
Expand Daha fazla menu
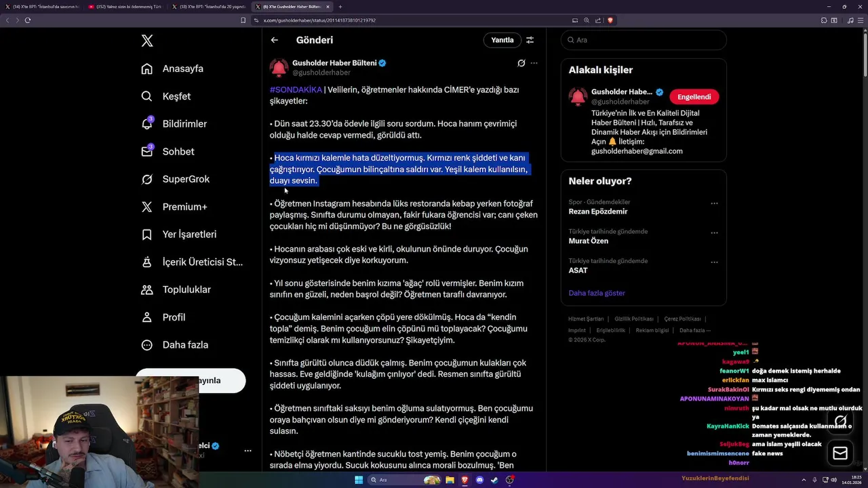(x=174, y=345)
